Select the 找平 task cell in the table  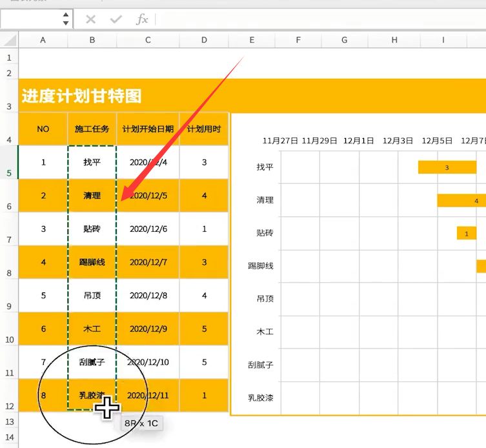[92, 162]
